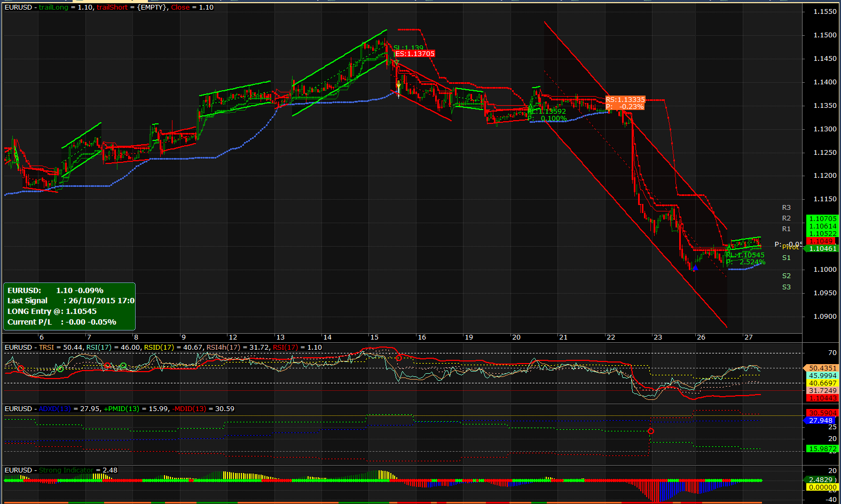Click the 1.1400 price axis label
This screenshot has width=841, height=504.
pos(825,82)
